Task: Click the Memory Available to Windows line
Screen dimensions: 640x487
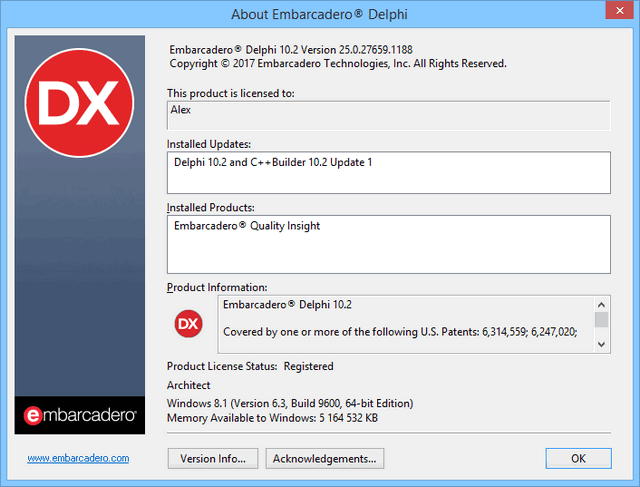Action: coord(272,418)
